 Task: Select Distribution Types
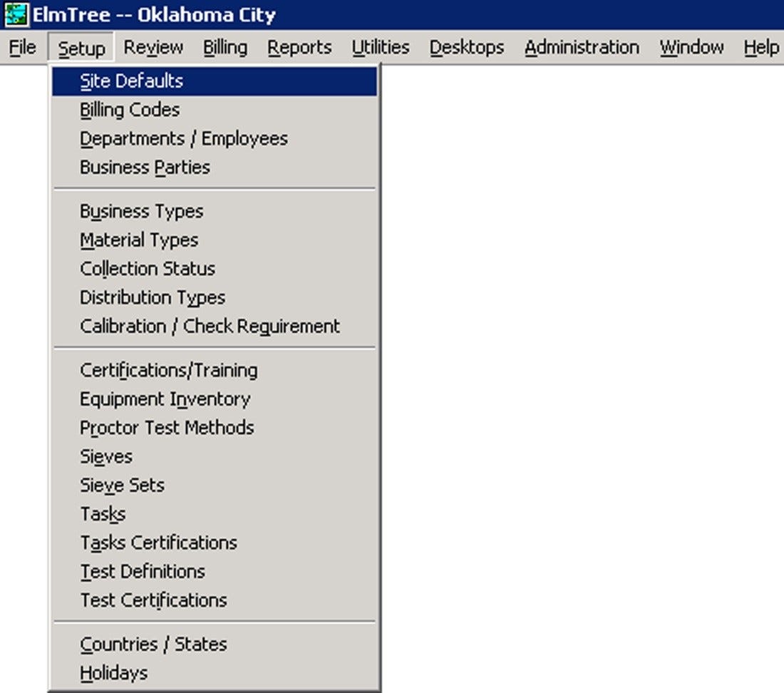pyautogui.click(x=152, y=297)
